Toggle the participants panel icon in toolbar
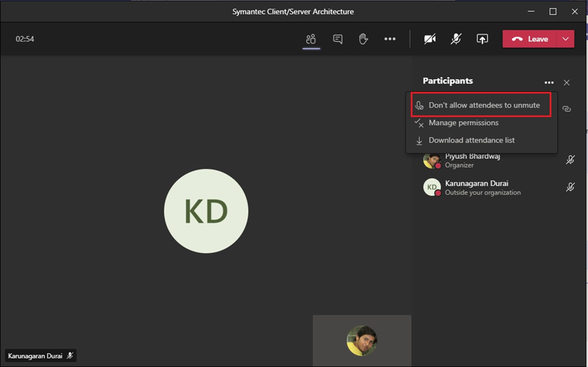588x367 pixels. (311, 39)
